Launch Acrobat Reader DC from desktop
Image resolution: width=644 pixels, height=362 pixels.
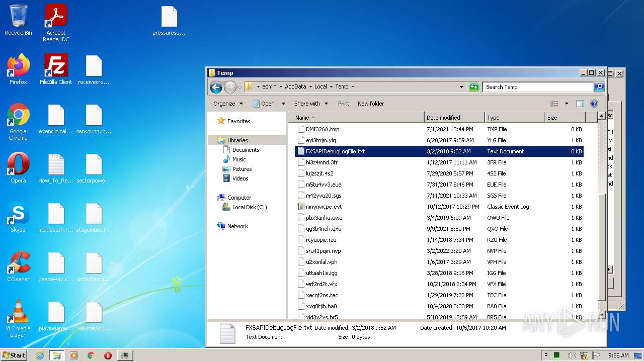point(56,23)
